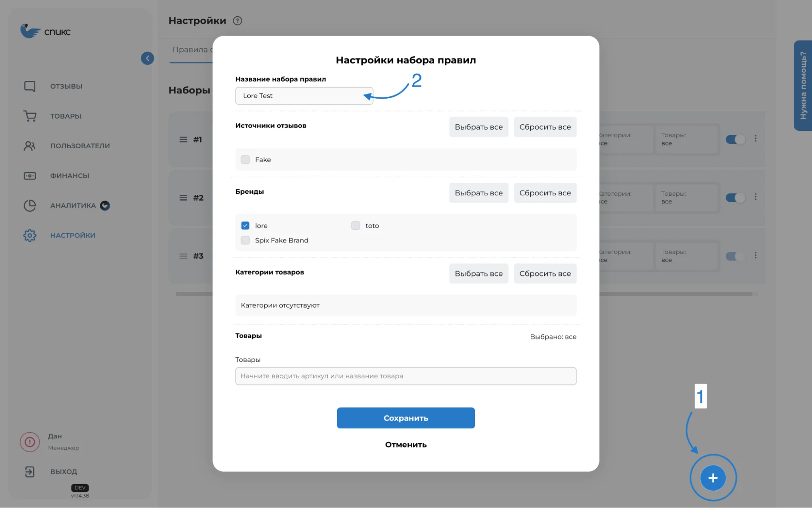Click the Отменить link

tap(406, 445)
